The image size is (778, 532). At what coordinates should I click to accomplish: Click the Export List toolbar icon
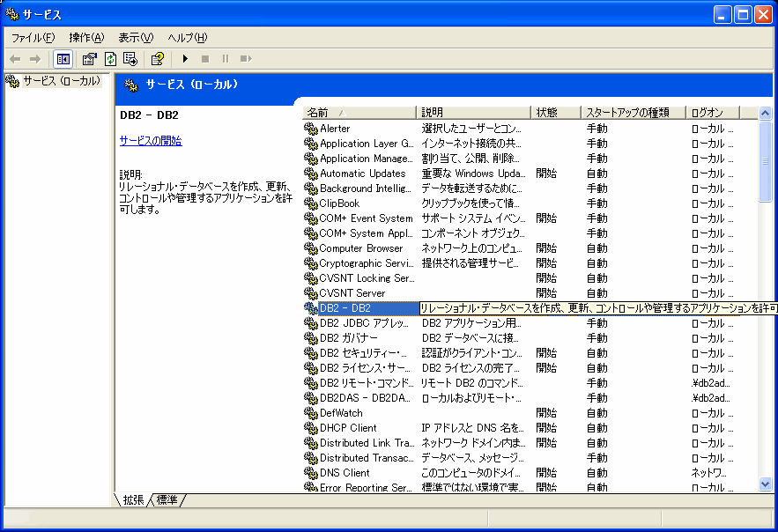[x=130, y=59]
